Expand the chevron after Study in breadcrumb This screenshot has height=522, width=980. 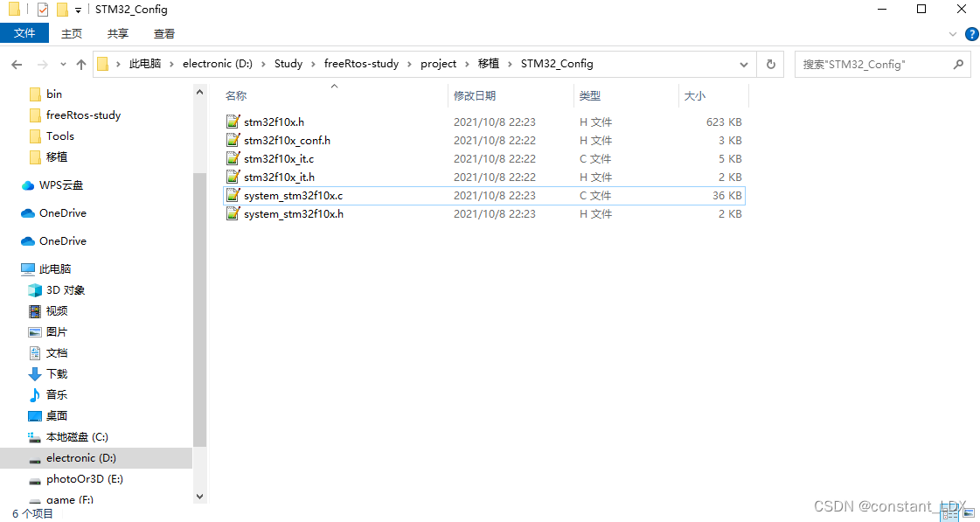[x=313, y=64]
